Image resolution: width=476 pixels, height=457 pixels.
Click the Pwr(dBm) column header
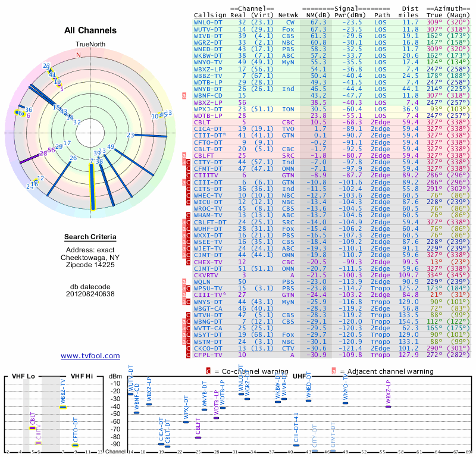coord(350,15)
